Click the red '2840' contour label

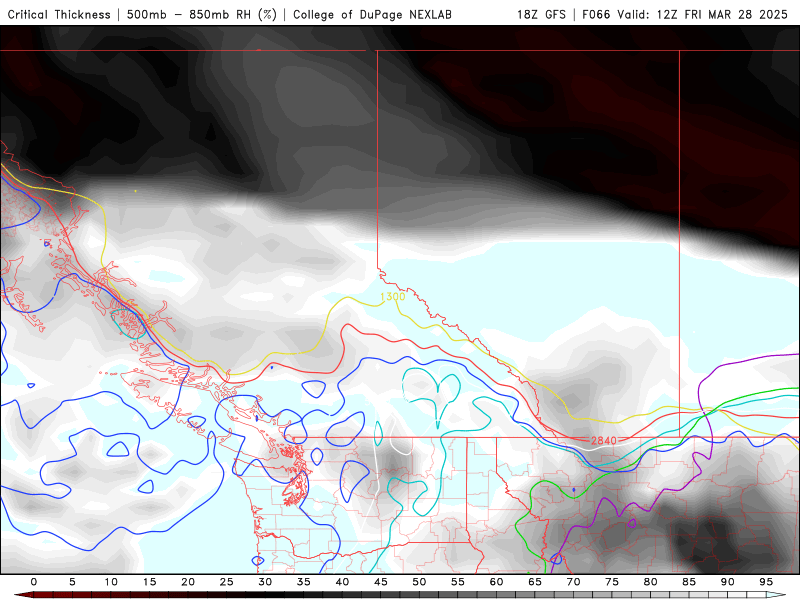604,440
